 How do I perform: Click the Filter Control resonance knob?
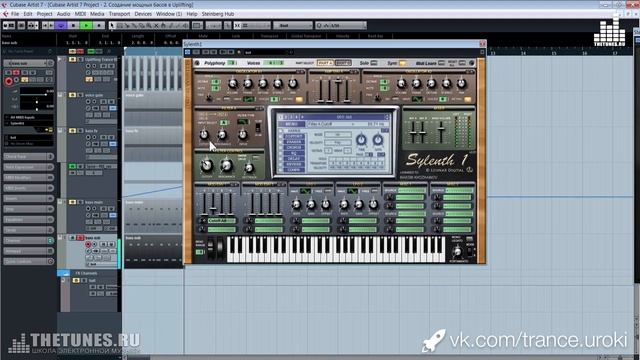click(226, 165)
